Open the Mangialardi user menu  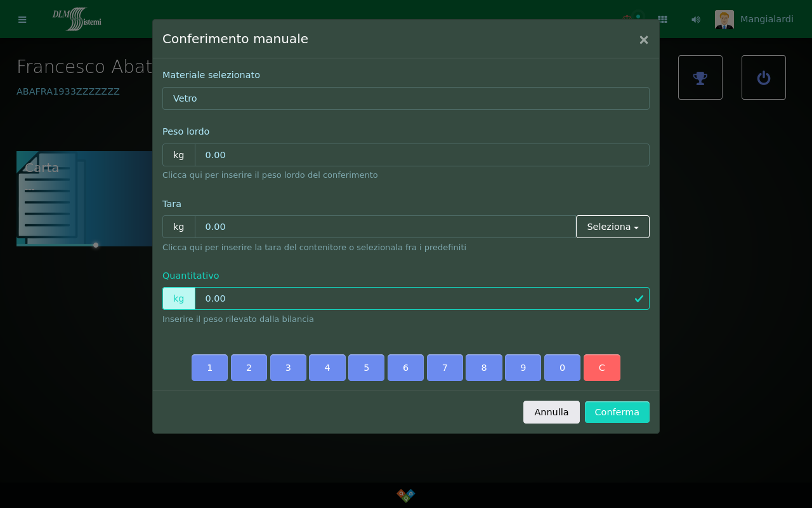coord(766,19)
